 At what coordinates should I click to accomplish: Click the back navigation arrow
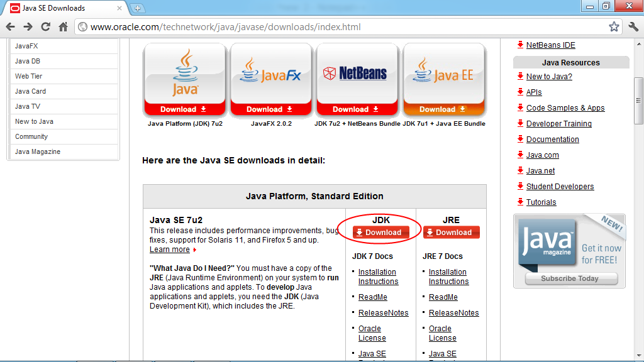pyautogui.click(x=11, y=27)
